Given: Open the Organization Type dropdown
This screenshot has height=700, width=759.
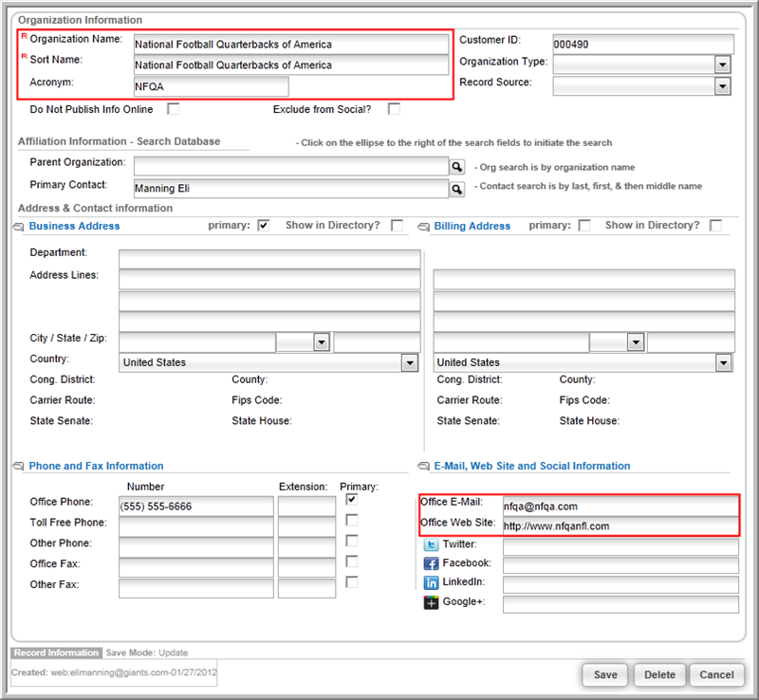Looking at the screenshot, I should [723, 64].
